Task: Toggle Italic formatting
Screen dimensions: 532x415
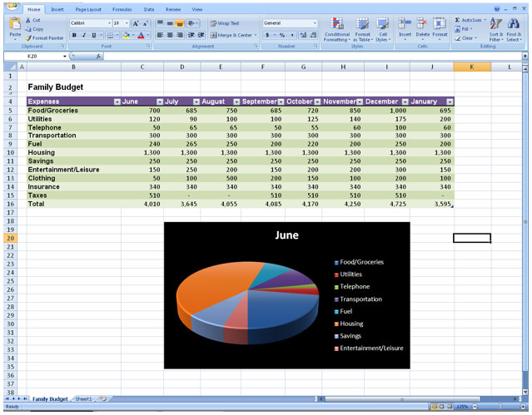Action: [82, 36]
